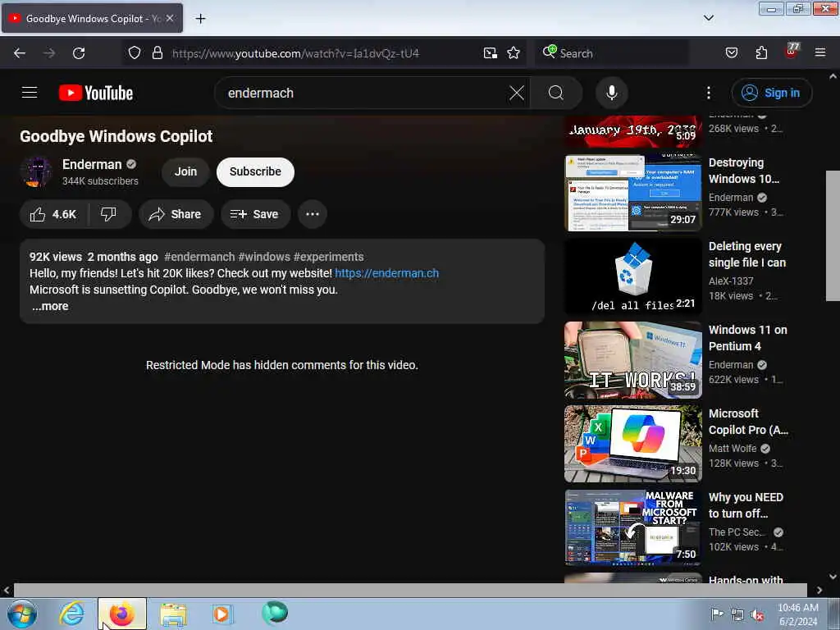
Task: Open the Malware from Microsoft Start thumbnail
Action: 633,527
